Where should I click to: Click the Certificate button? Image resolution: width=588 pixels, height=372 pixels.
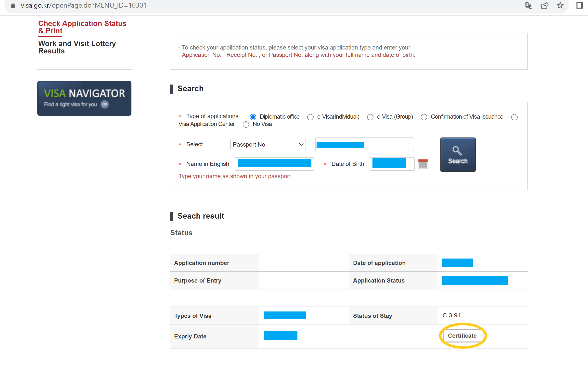(x=462, y=335)
